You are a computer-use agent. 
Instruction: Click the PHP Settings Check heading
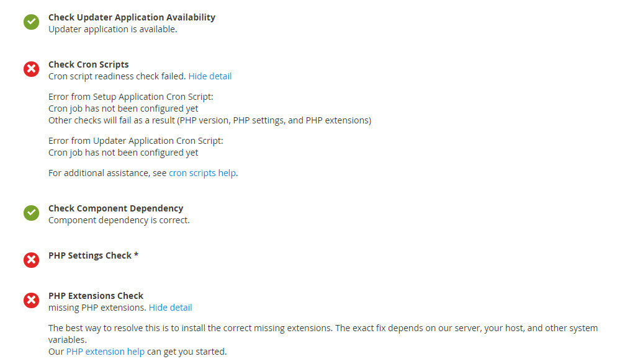[x=93, y=255]
